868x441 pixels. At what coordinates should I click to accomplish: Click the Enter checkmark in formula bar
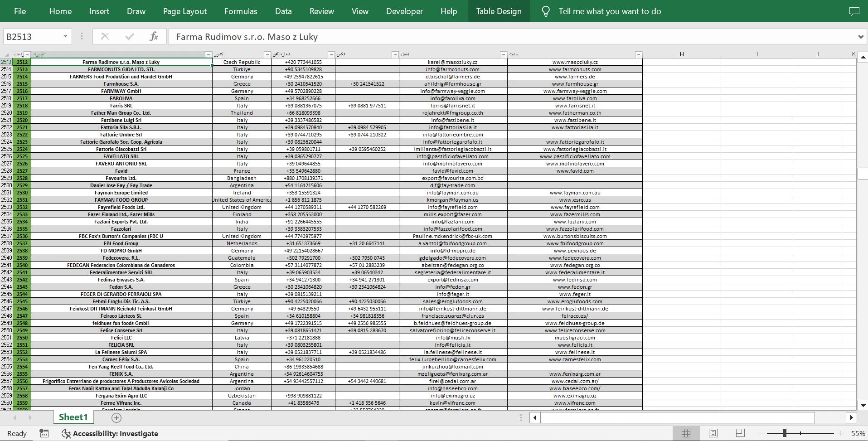click(x=130, y=37)
